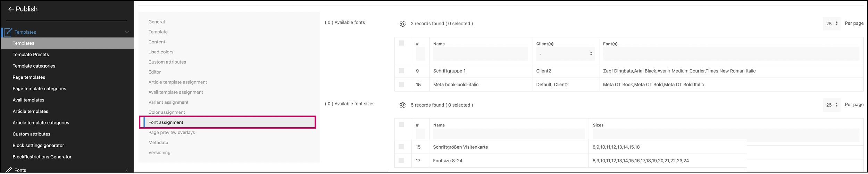Click the Font(s) filter input field
The height and width of the screenshot is (174, 868).
(x=731, y=54)
